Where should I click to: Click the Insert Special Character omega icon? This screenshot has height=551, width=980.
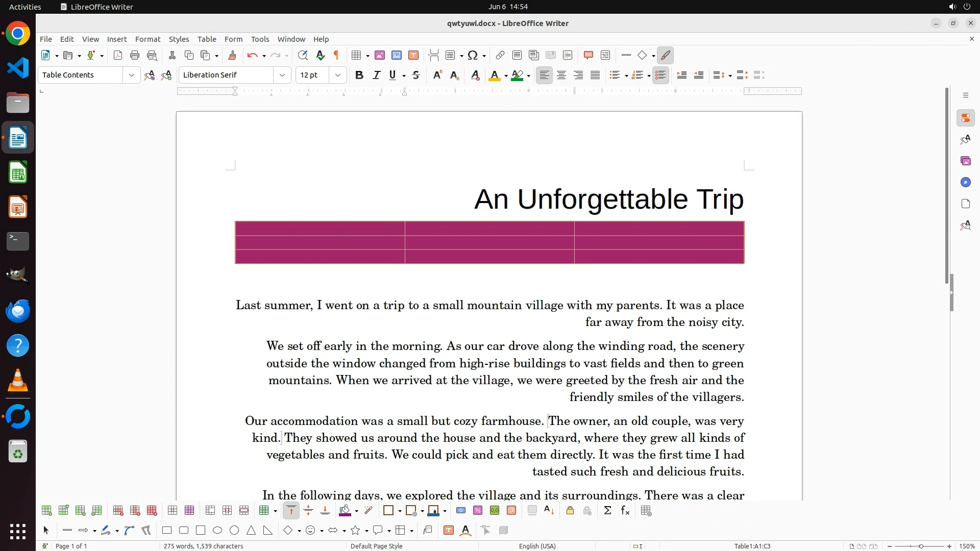coord(473,55)
